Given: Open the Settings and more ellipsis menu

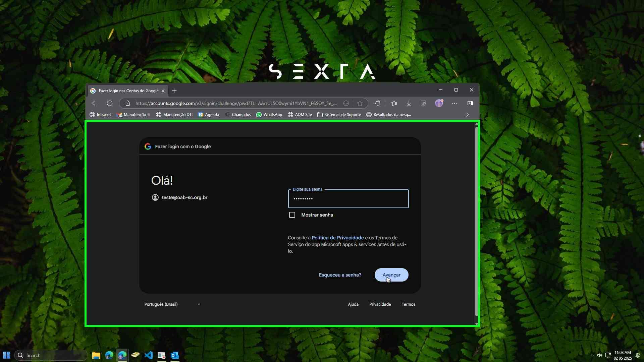Looking at the screenshot, I should 454,103.
